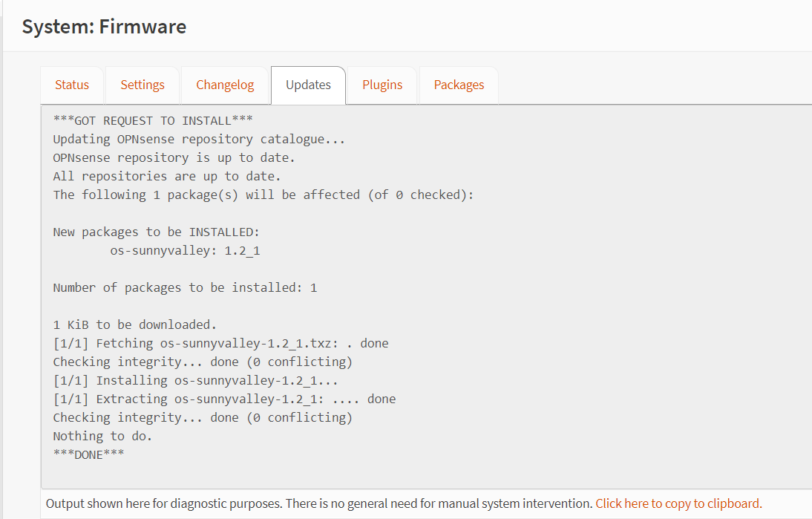
Task: Open the Settings tab
Action: coord(142,85)
